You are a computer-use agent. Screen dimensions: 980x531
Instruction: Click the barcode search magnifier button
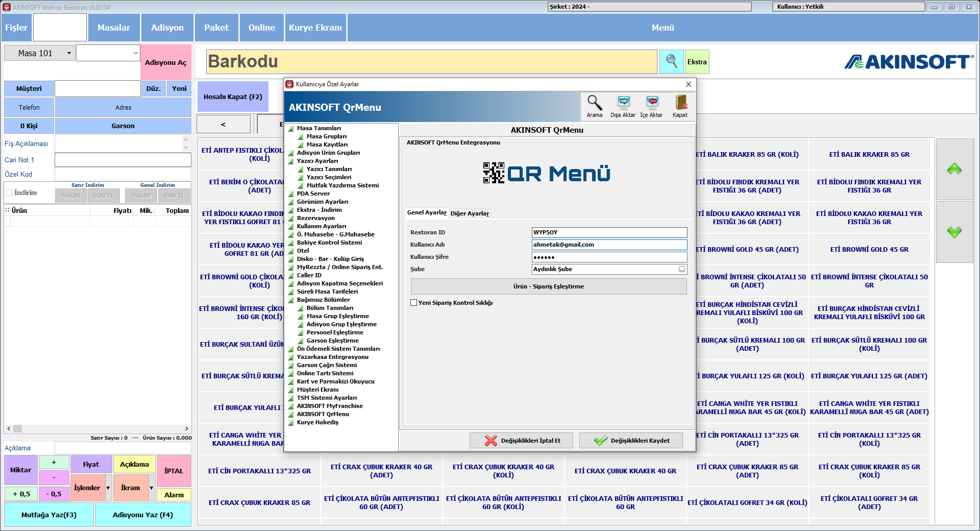[x=672, y=62]
